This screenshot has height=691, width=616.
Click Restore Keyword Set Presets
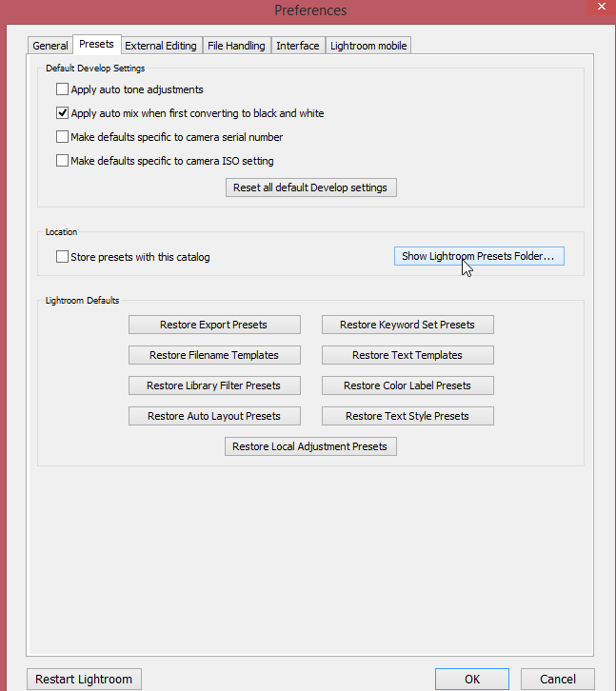tap(407, 325)
